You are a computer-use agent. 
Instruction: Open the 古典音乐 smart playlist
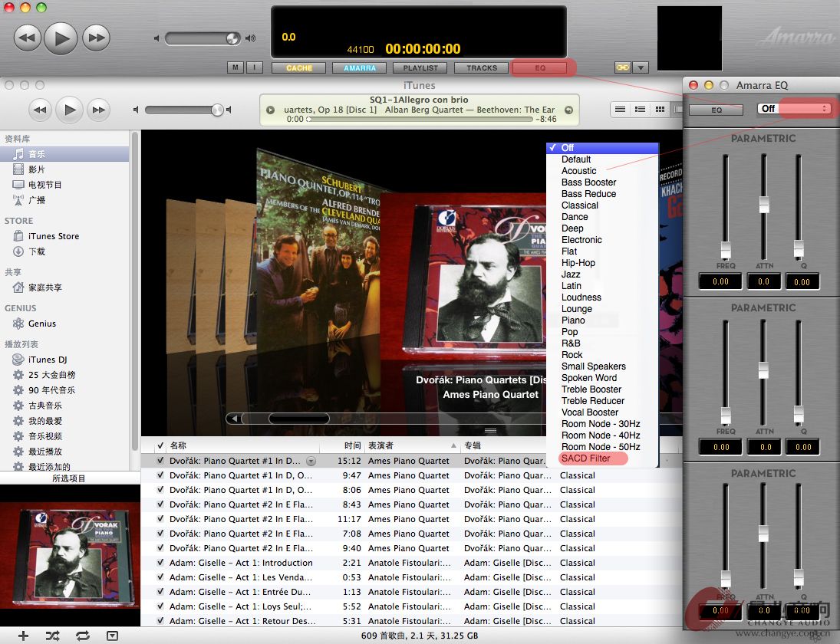point(64,406)
